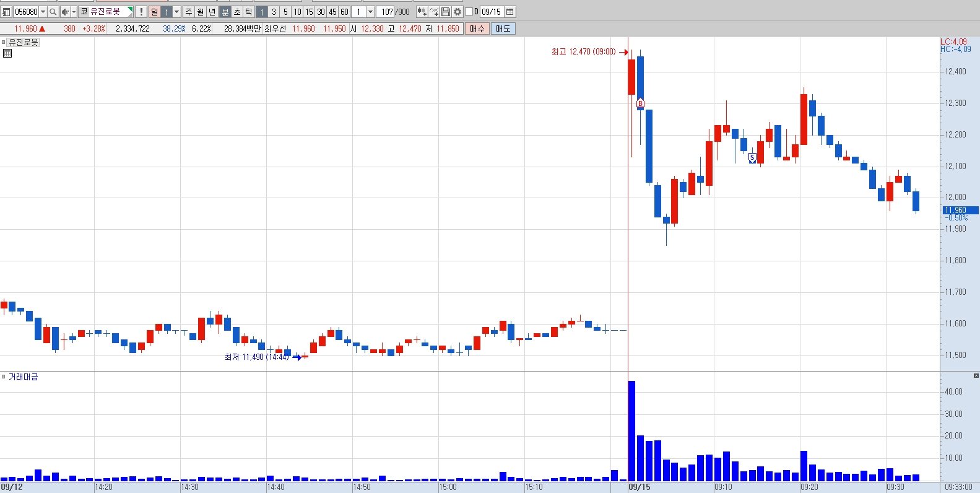Viewport: 980px width, 493px height.
Task: Open the stock code dropdown arrow
Action: click(x=43, y=12)
